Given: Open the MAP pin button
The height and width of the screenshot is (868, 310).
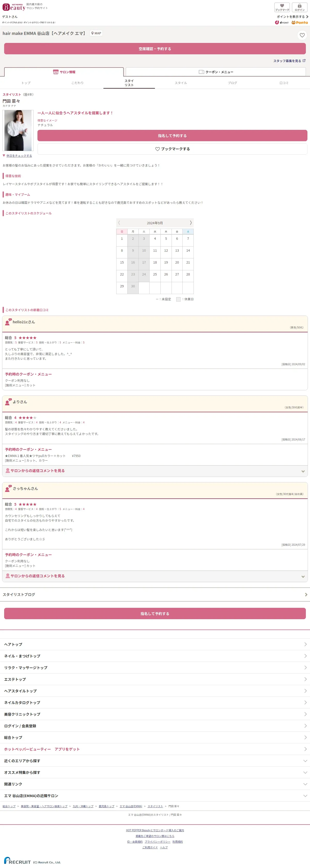Looking at the screenshot, I should click(x=96, y=33).
